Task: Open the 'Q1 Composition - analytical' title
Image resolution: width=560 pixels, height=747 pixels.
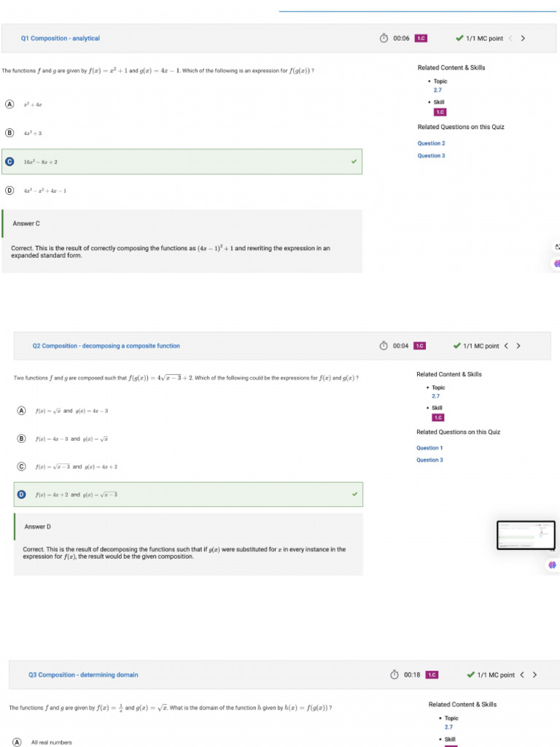Action: 61,39
